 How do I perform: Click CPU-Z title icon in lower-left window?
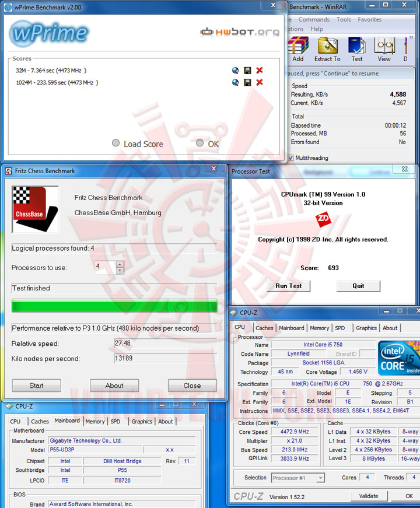pos(9,406)
